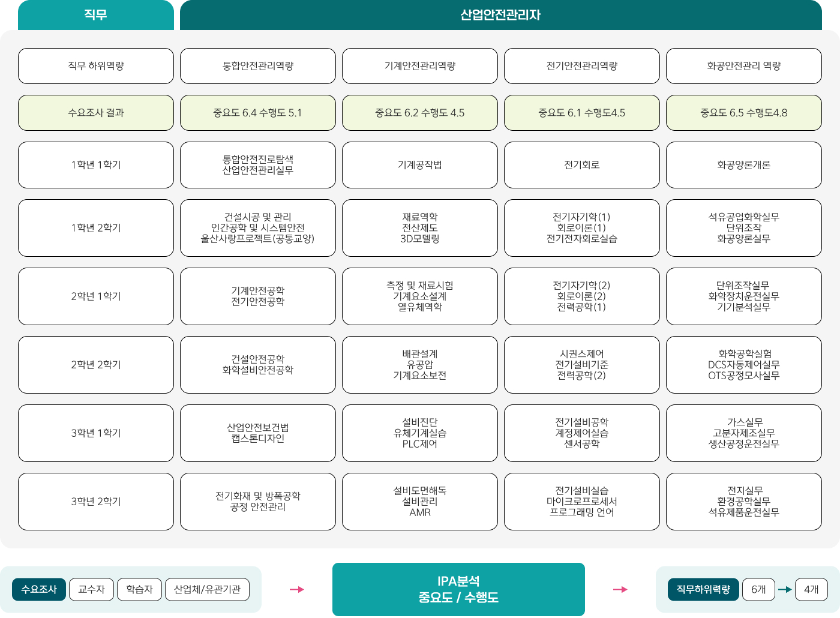Screen dimensions: 840x618
Task: Click the 1학년 1학기 row label
Action: click(x=96, y=165)
